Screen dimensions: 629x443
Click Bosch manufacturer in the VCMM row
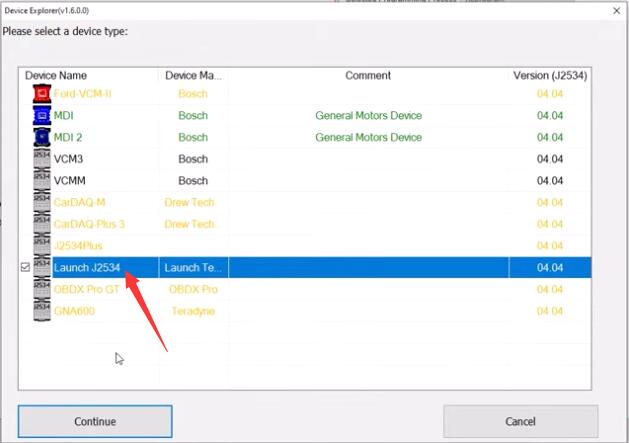pyautogui.click(x=193, y=181)
